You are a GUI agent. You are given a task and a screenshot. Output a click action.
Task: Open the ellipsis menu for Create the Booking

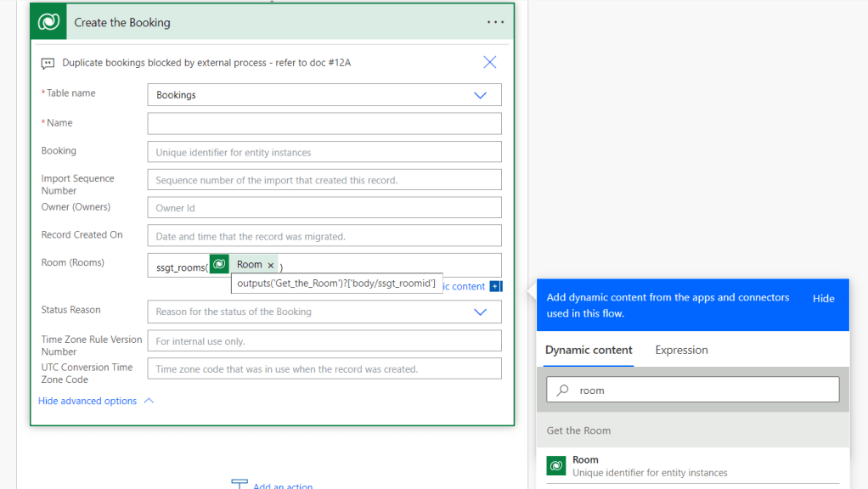coord(495,22)
